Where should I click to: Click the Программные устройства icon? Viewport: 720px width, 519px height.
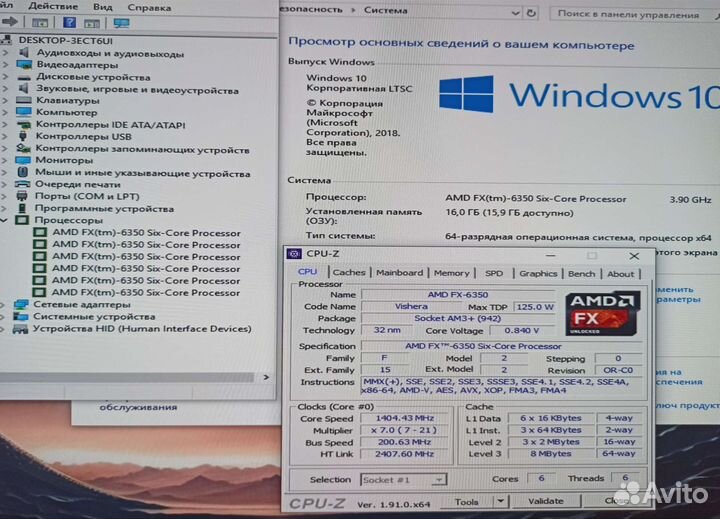22,208
